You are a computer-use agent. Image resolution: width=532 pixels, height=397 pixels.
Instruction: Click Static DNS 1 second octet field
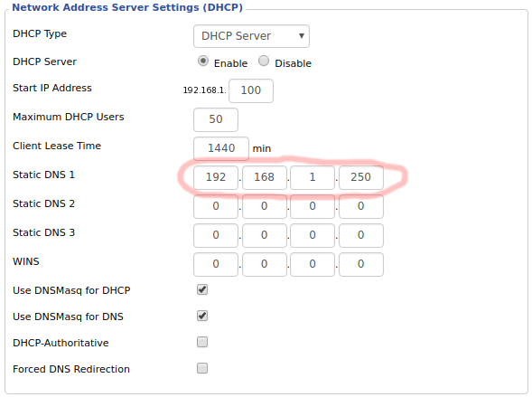tap(265, 177)
